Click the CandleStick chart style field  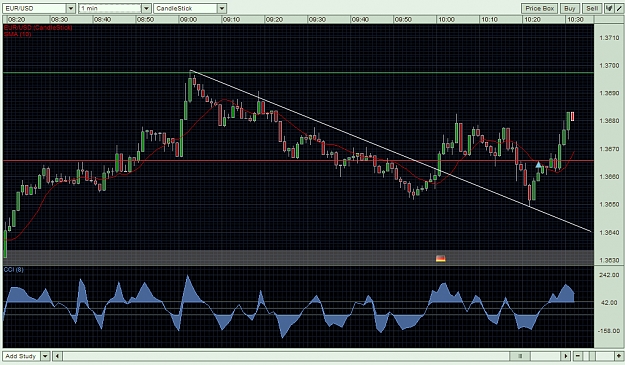pyautogui.click(x=186, y=8)
